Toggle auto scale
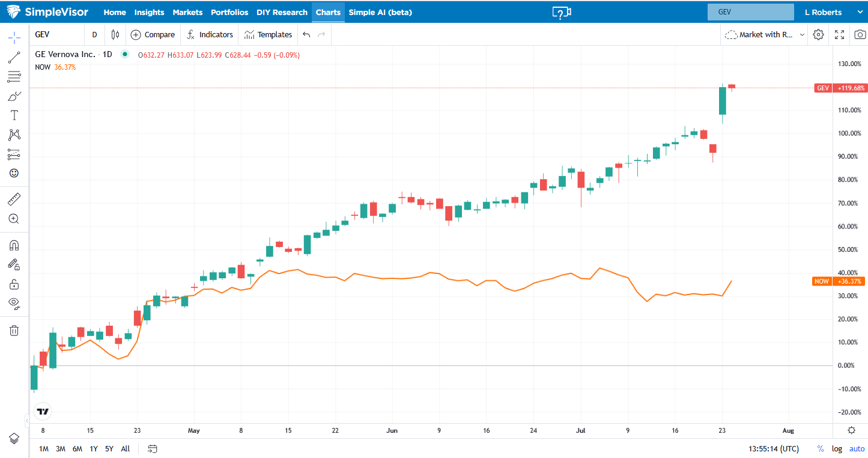The image size is (868, 458). coord(857,448)
